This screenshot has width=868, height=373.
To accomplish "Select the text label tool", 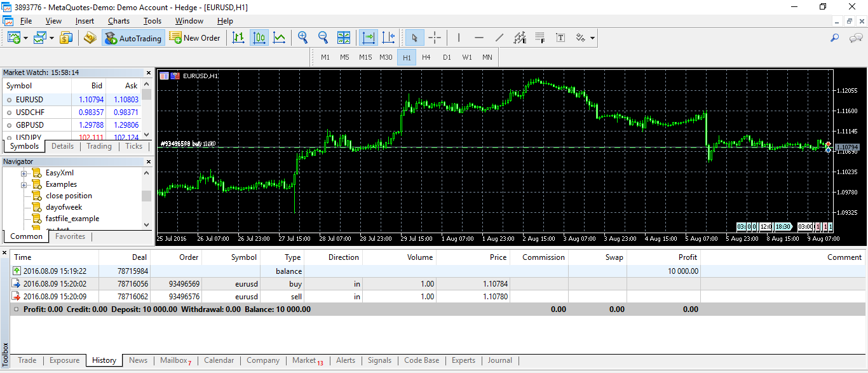I will [560, 38].
